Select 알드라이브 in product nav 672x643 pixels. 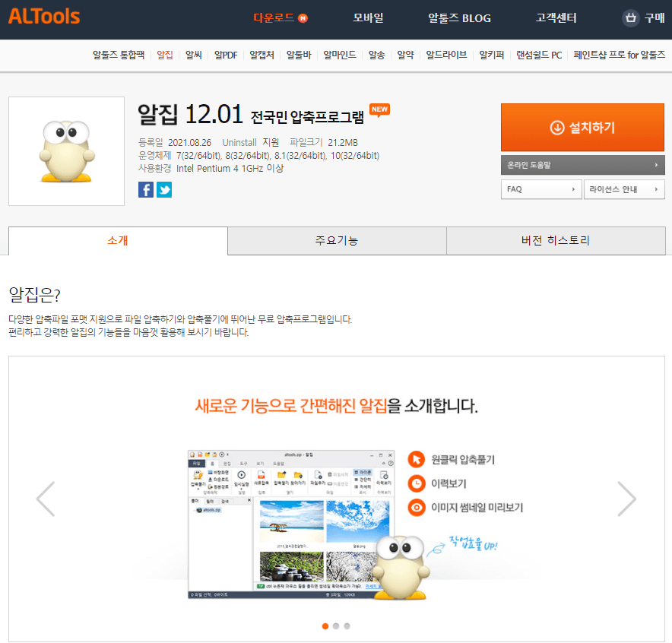tap(446, 55)
